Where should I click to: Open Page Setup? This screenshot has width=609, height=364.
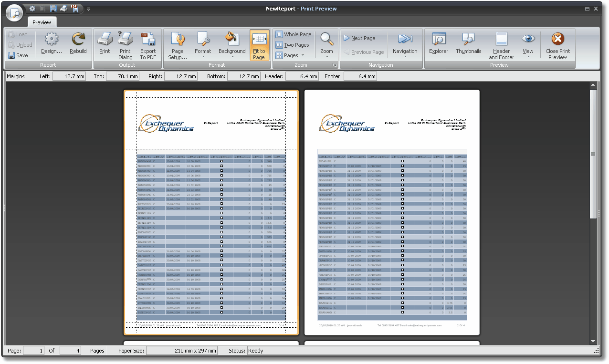(x=178, y=45)
